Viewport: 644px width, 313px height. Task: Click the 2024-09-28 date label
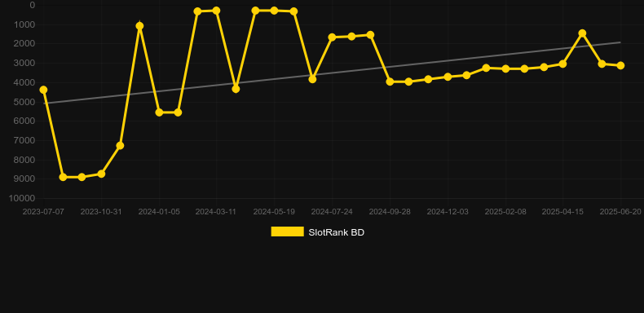tap(390, 212)
